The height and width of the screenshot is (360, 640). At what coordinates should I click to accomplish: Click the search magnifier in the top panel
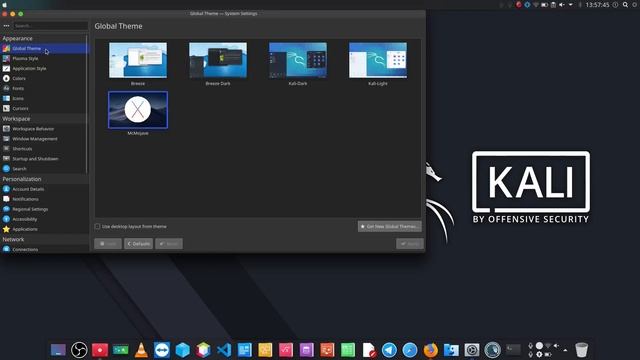pos(625,5)
